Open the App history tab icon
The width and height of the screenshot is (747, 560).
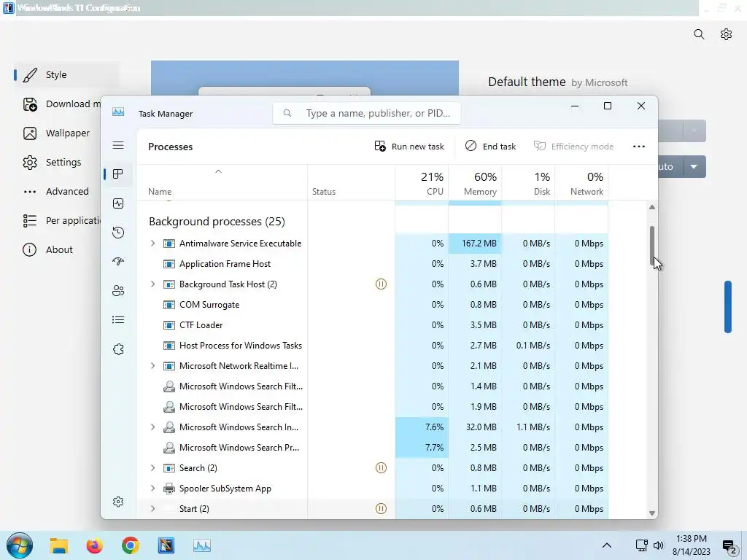(x=118, y=233)
